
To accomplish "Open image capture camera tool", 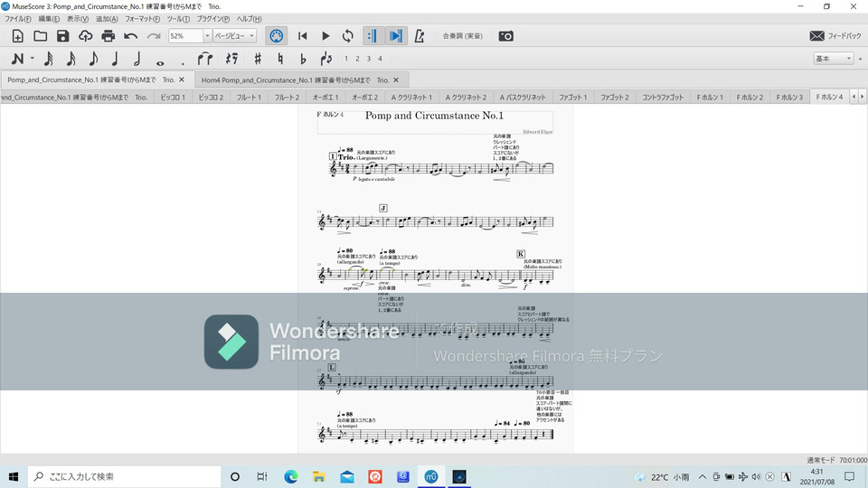I will [506, 36].
